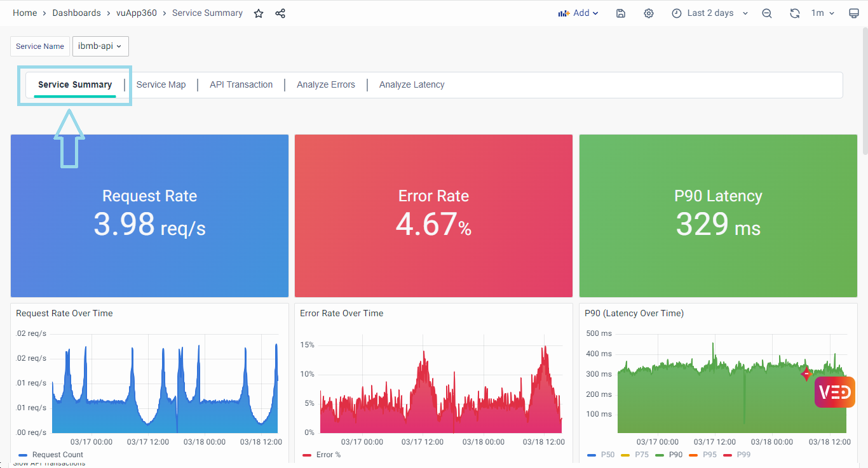Star the dashboard as favorite

click(259, 13)
